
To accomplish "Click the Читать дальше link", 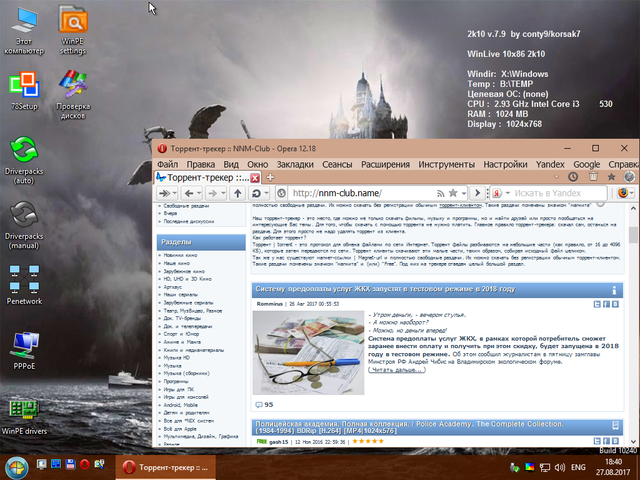I will (397, 369).
